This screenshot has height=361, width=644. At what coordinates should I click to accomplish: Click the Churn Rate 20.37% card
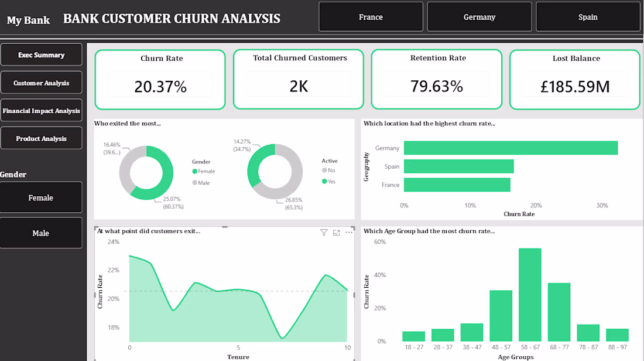pos(160,80)
